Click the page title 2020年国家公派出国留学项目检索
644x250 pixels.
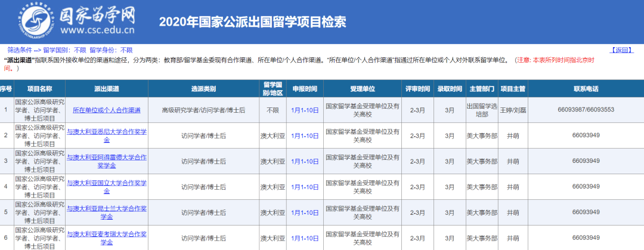[253, 21]
